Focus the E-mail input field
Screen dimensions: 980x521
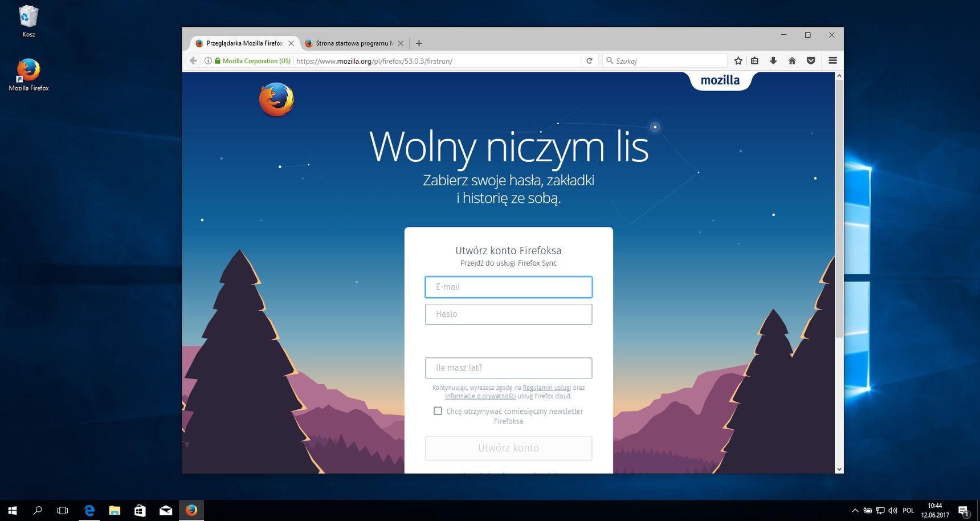508,287
